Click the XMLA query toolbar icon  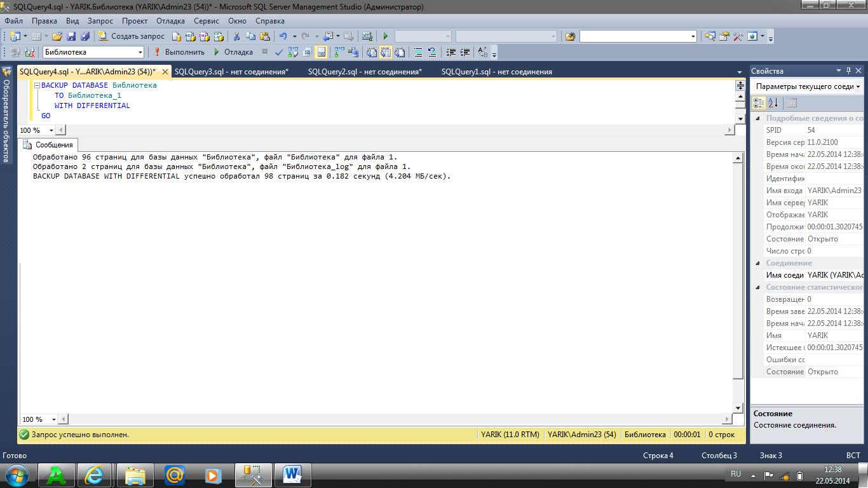point(219,36)
